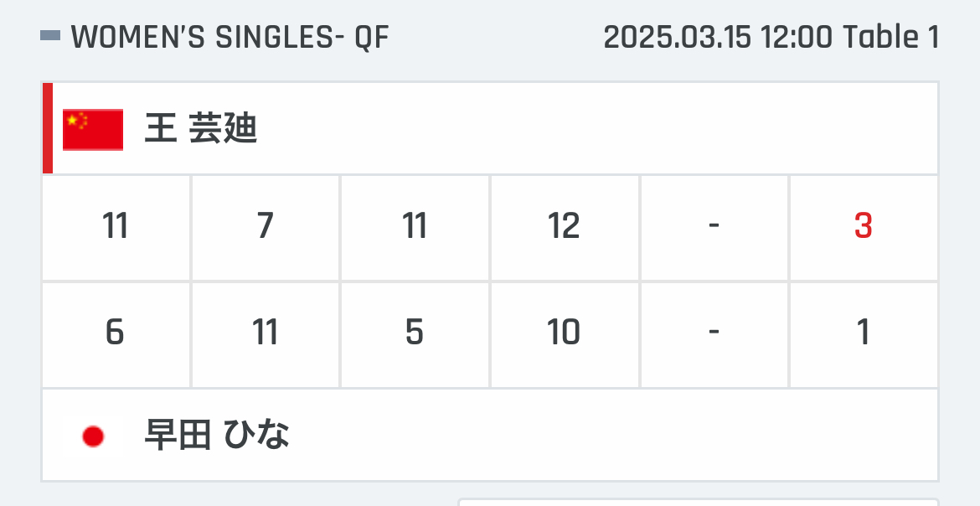Screen dimensions: 980x506
Task: Click 早田 ひな's total score of 1
Action: (x=863, y=333)
